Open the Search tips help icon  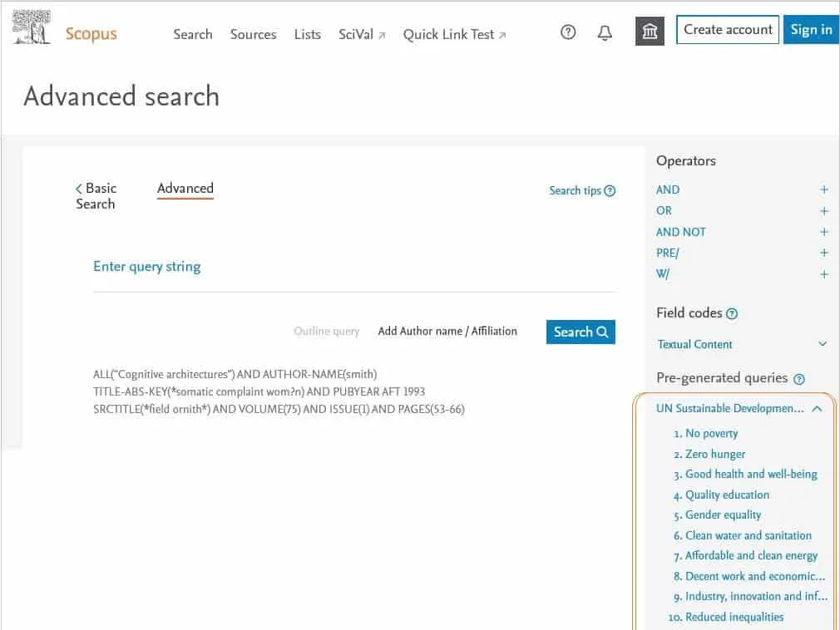[x=608, y=190]
